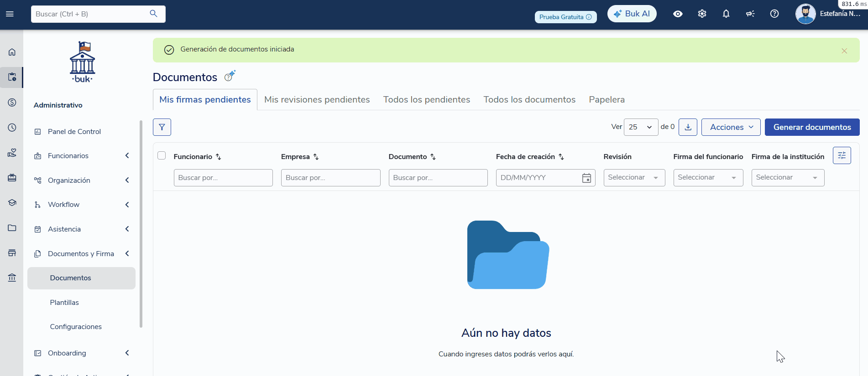
Task: Open the Papelera tab
Action: coord(607,99)
